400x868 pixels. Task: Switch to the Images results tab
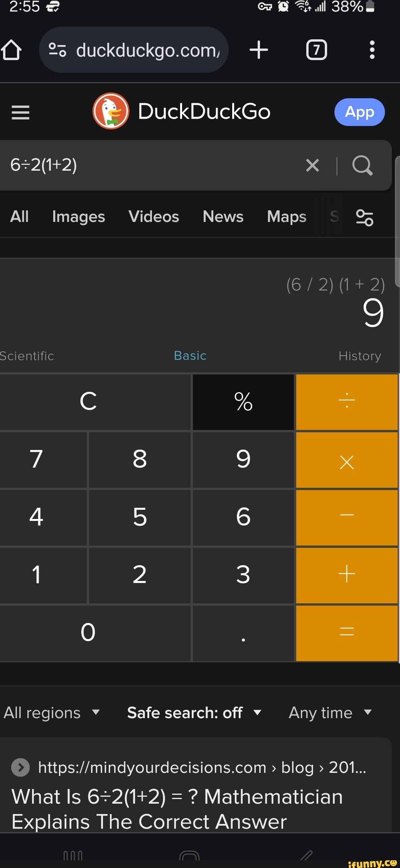[79, 217]
